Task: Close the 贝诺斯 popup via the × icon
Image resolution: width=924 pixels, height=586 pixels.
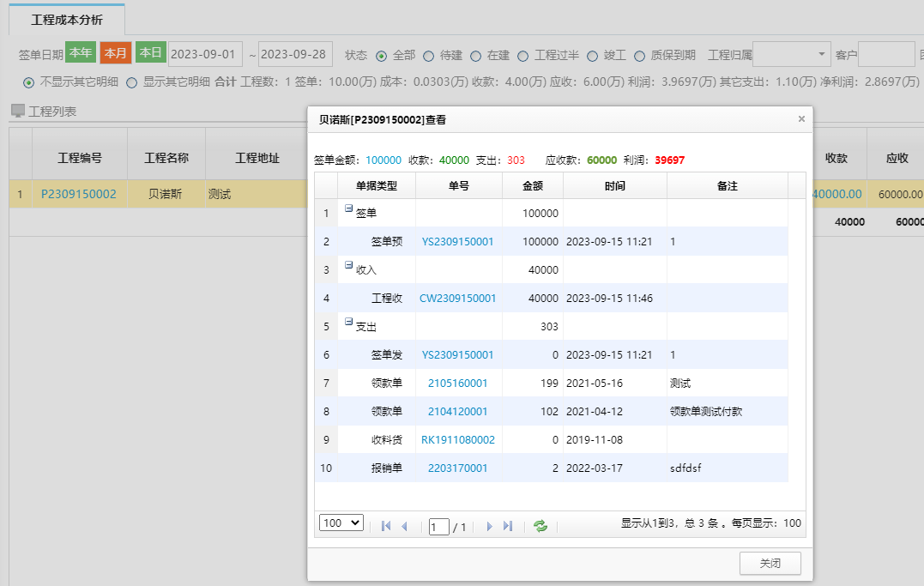Action: [x=800, y=118]
